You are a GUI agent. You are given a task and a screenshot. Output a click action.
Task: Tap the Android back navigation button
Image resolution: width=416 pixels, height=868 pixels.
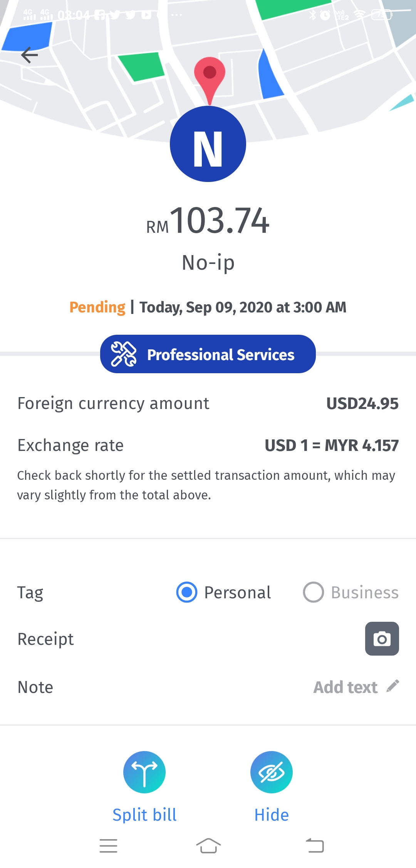(x=315, y=845)
